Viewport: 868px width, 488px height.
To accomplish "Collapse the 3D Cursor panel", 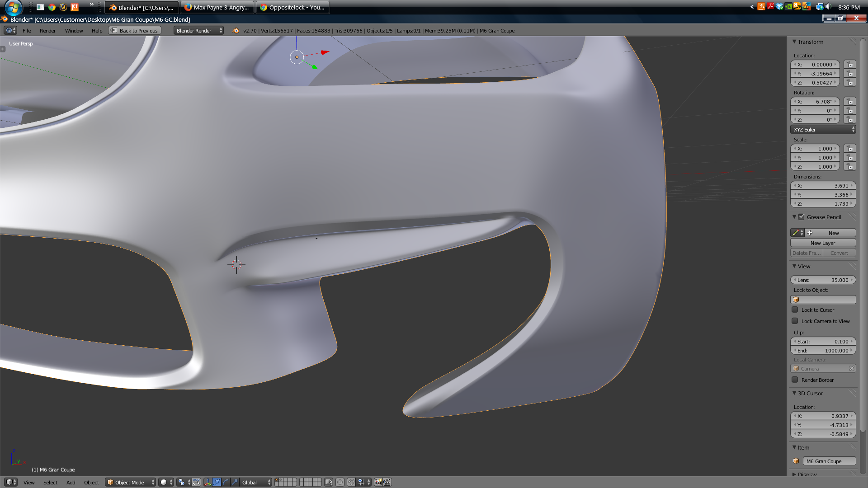I will tap(794, 393).
